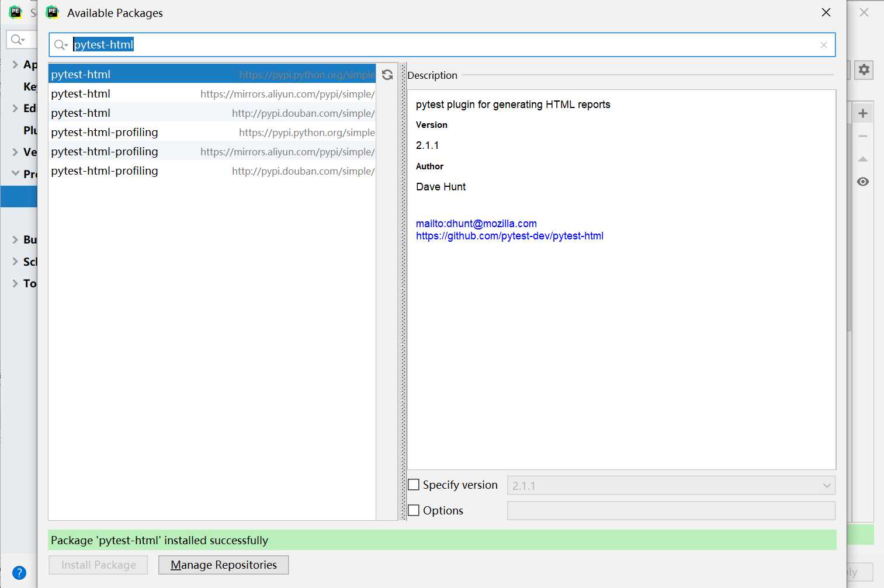Click the Install Package button
Screen dimensions: 884x588
[98, 565]
